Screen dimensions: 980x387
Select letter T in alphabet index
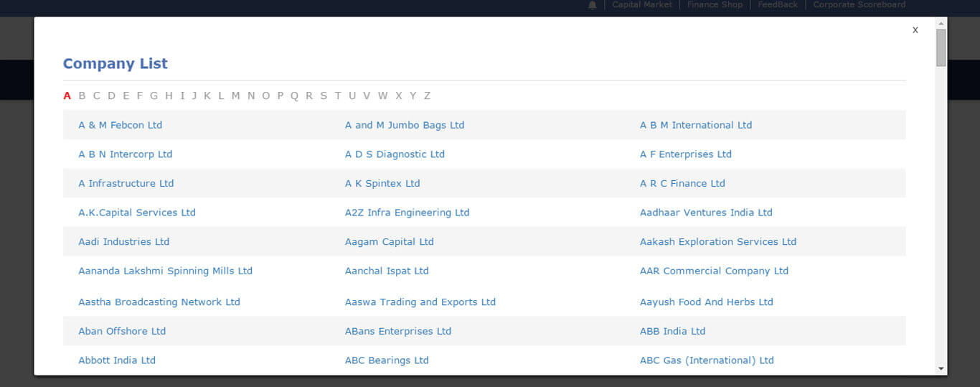(338, 95)
